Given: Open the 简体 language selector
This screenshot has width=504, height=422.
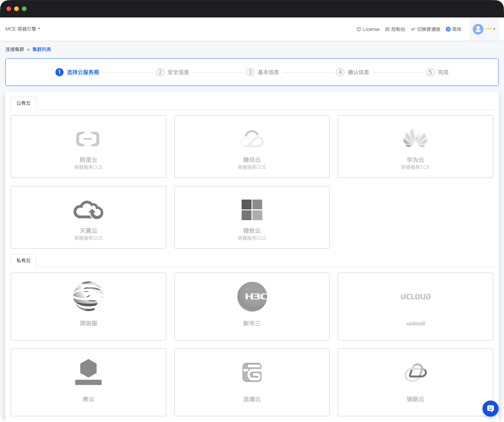Looking at the screenshot, I should tap(454, 29).
